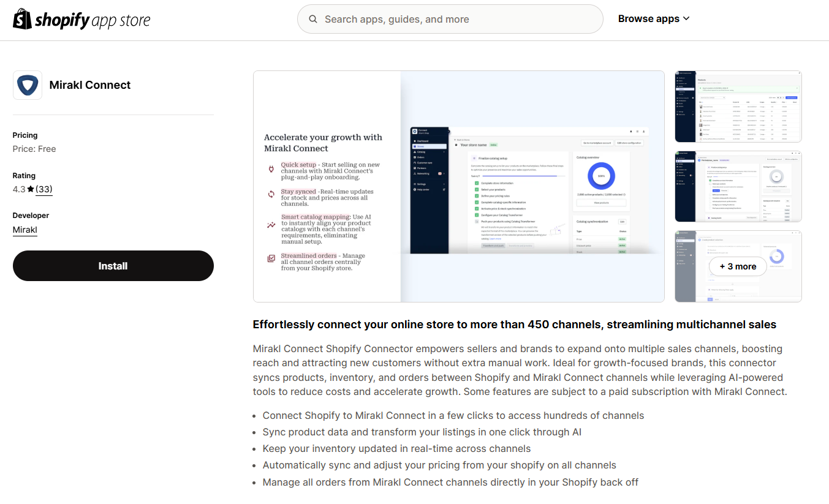Click the Smart catalog mapping chart icon
This screenshot has height=504, width=829.
271,225
